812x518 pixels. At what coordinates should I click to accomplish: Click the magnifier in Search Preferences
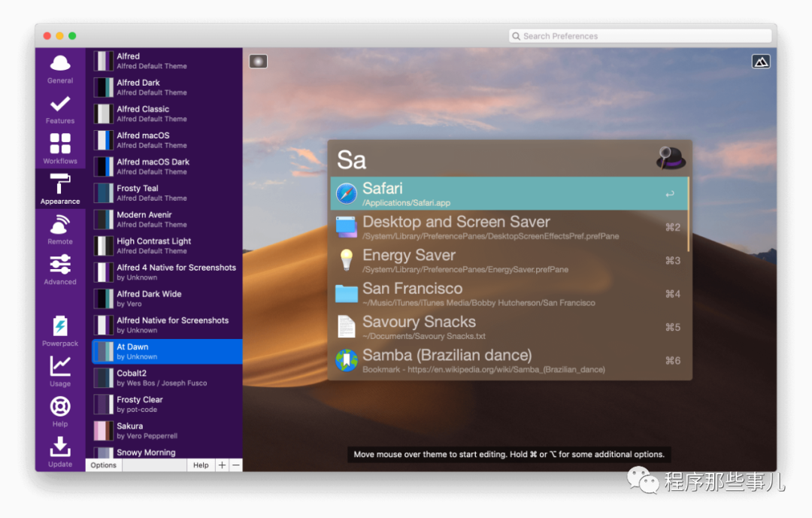[516, 36]
